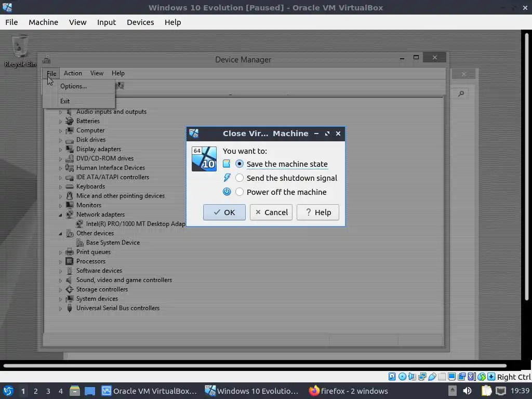Click the Help button in the dialog

pos(318,212)
